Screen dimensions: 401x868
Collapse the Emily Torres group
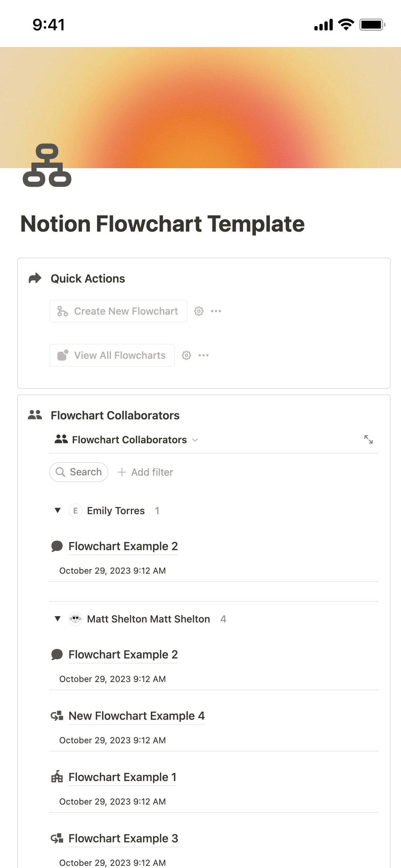pos(57,510)
